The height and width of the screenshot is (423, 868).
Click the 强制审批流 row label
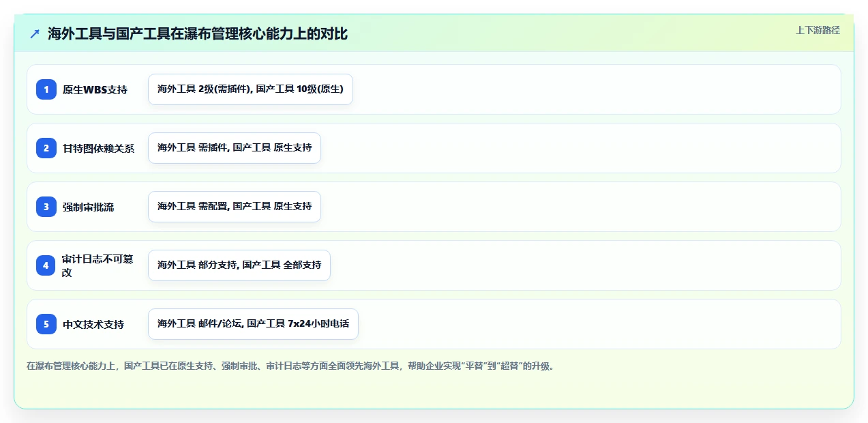click(x=88, y=207)
